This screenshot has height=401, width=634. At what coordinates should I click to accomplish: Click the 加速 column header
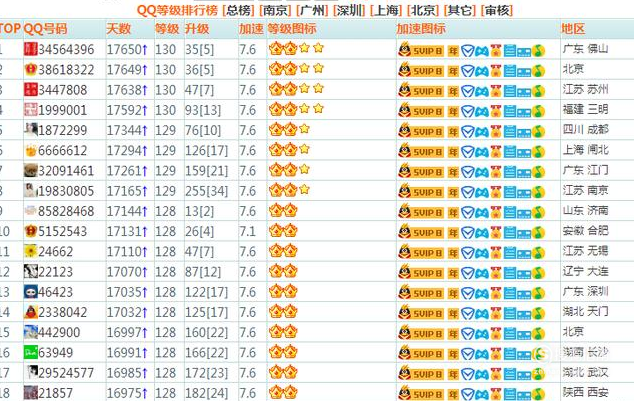(x=251, y=29)
